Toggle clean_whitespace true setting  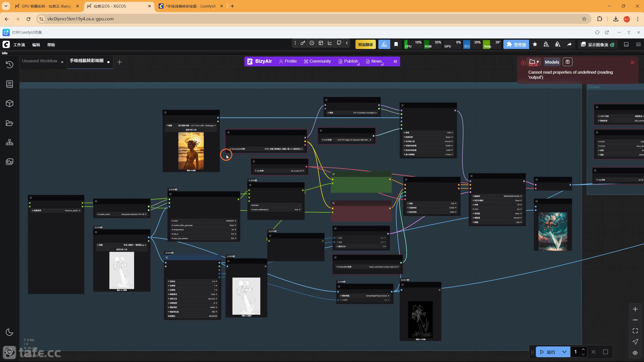pyautogui.click(x=276, y=210)
